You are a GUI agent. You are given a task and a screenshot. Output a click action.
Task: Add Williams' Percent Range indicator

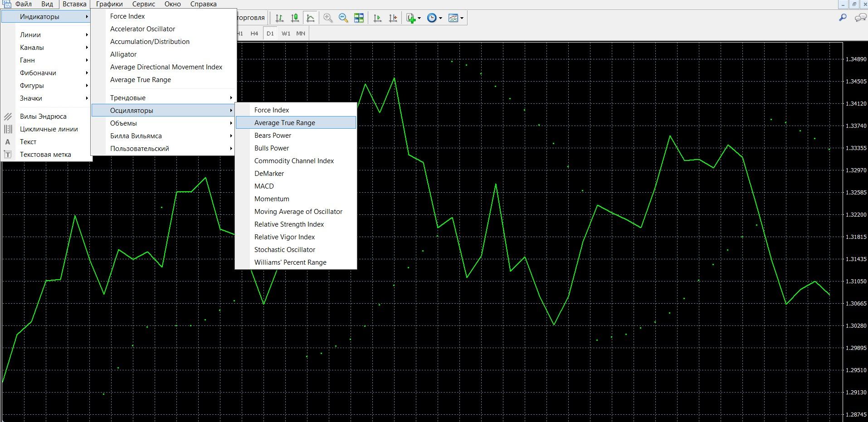click(x=296, y=262)
